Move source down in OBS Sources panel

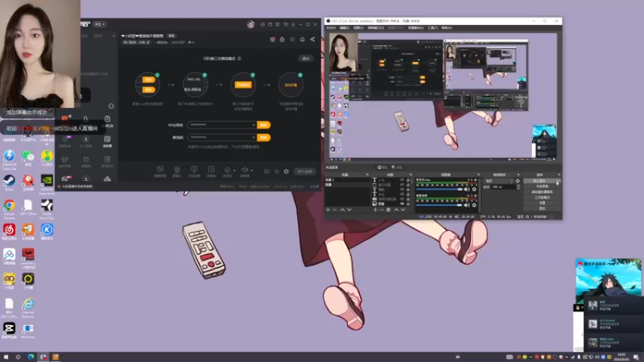pyautogui.click(x=403, y=210)
